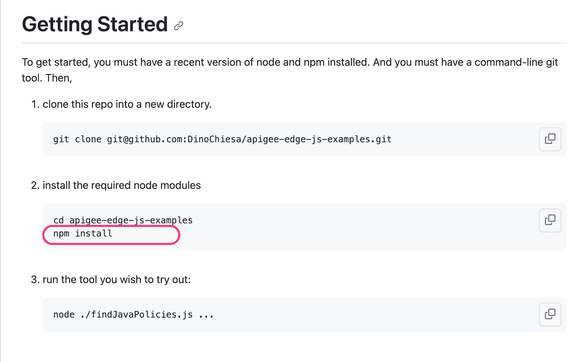Click the cd apigee-edge-js-examples line
The height and width of the screenshot is (362, 587).
point(123,220)
